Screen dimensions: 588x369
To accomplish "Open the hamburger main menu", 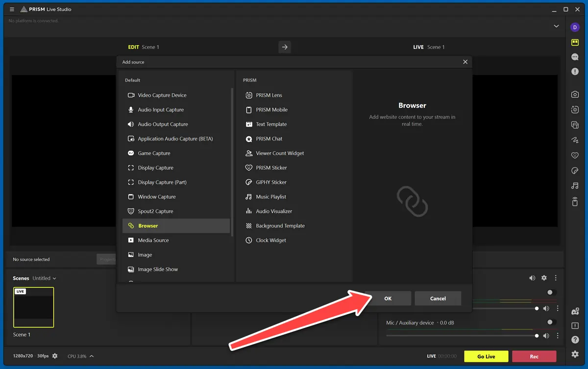I will [x=12, y=9].
